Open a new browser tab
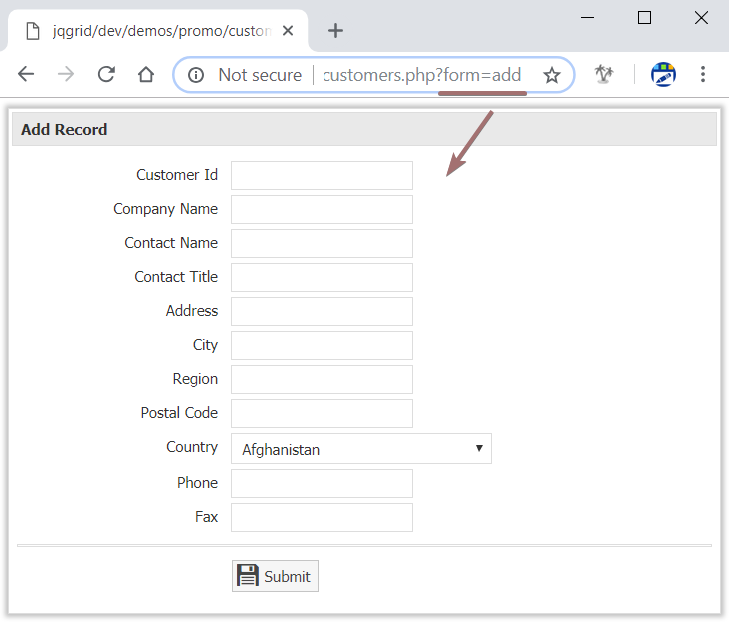The height and width of the screenshot is (626, 729). pos(335,31)
